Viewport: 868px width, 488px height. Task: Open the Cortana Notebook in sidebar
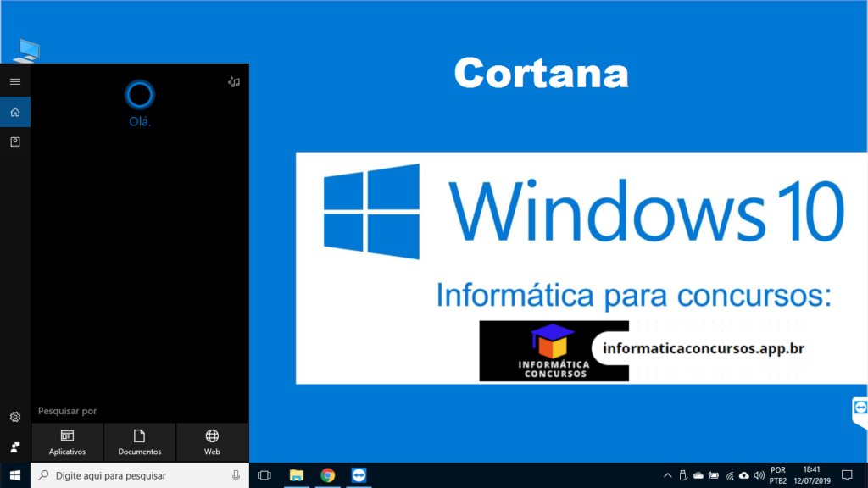[14, 142]
